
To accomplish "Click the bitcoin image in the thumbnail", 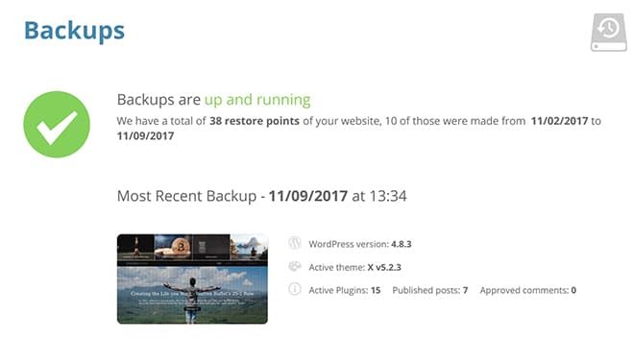I will [174, 246].
